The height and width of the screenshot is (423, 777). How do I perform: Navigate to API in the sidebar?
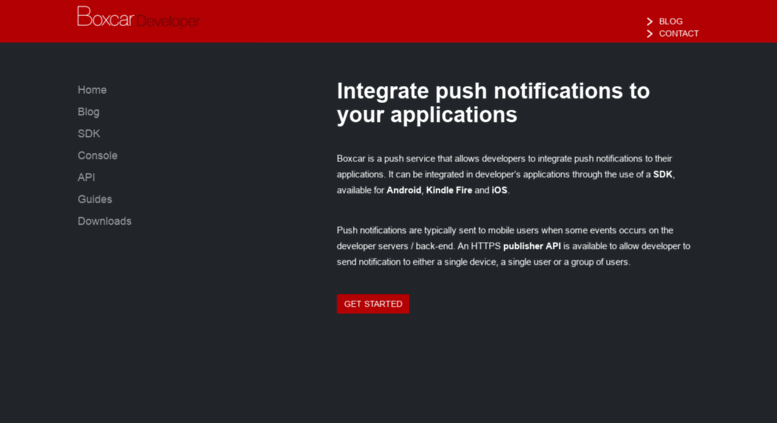click(86, 177)
